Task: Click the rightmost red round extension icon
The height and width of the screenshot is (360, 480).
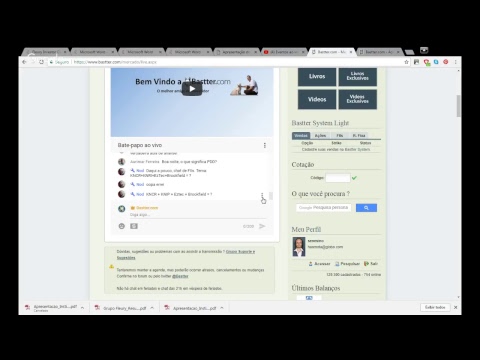Action: tap(446, 62)
